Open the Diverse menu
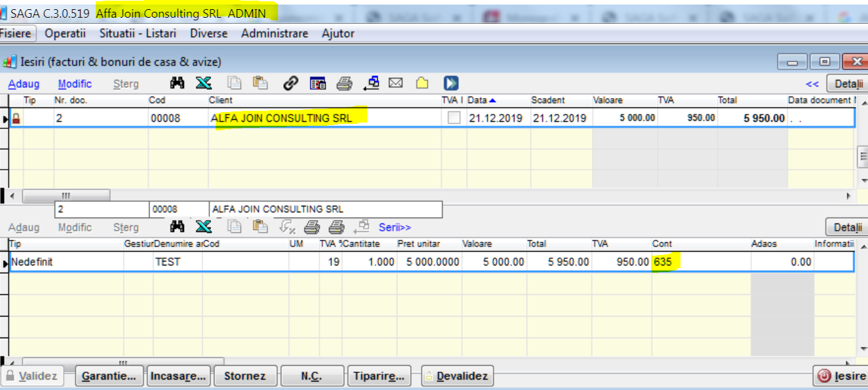868x390 pixels. pyautogui.click(x=209, y=33)
